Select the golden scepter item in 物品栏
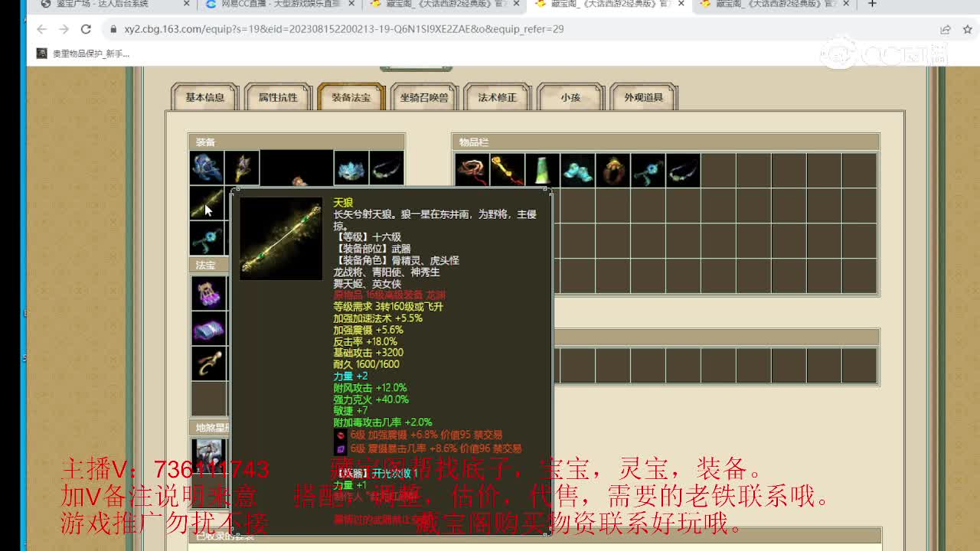The height and width of the screenshot is (551, 980). tap(507, 170)
